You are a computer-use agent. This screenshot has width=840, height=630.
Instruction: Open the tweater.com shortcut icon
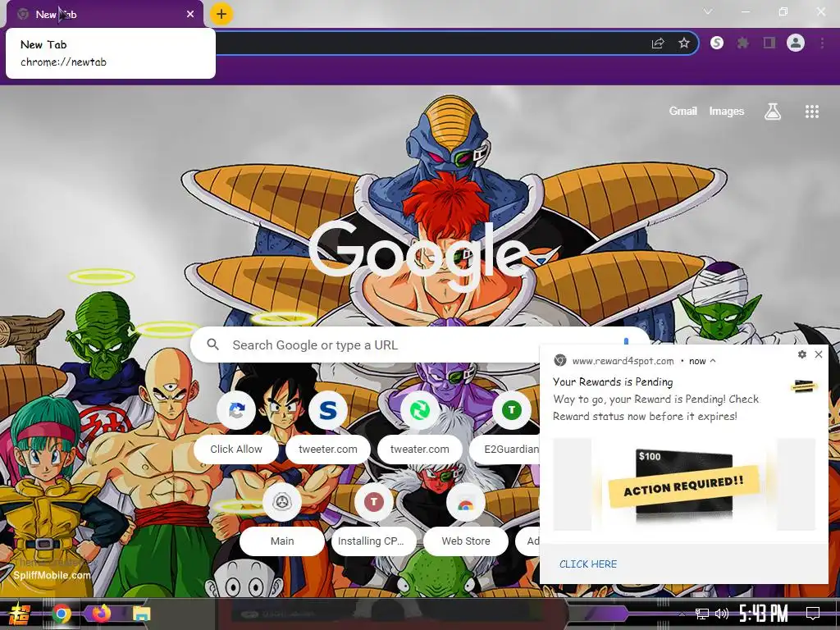(x=419, y=410)
